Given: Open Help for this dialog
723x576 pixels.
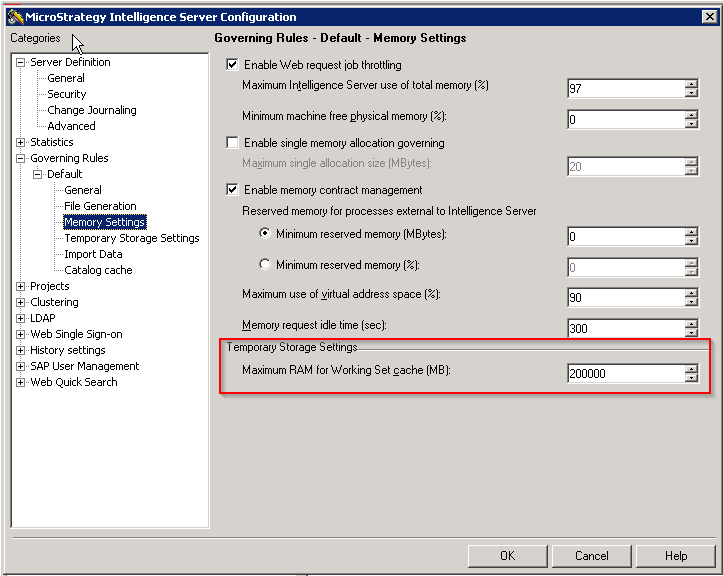Looking at the screenshot, I should 676,556.
